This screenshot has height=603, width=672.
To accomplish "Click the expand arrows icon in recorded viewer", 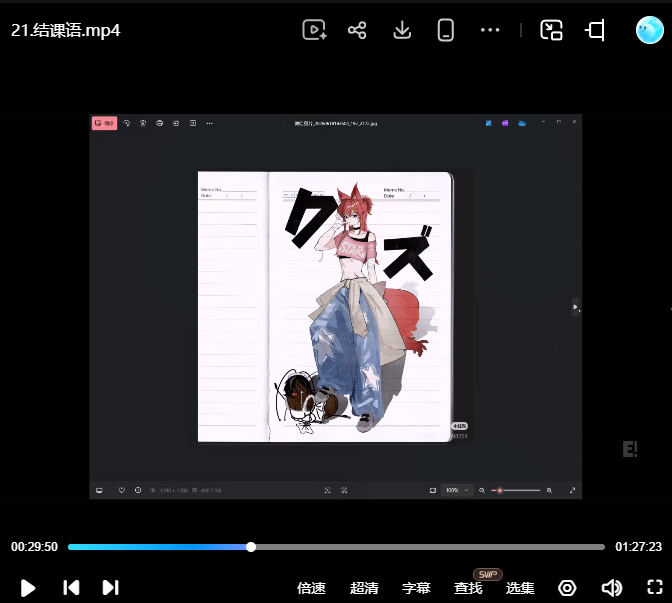I will [x=572, y=490].
